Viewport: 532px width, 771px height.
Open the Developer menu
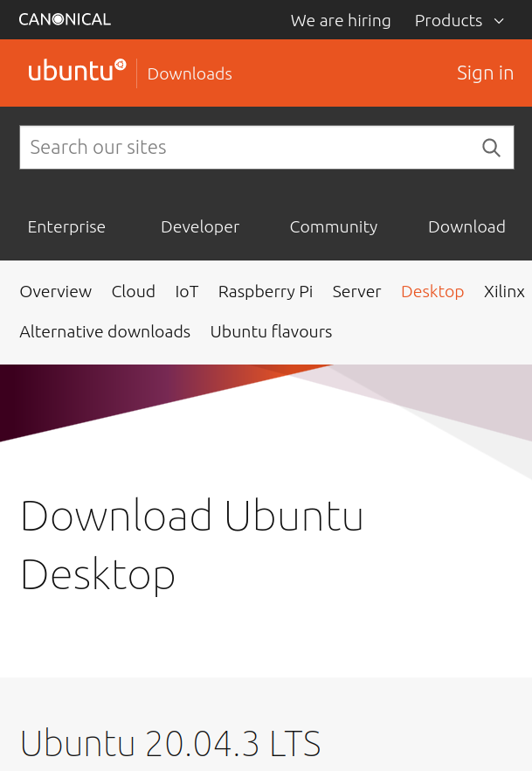pyautogui.click(x=200, y=226)
